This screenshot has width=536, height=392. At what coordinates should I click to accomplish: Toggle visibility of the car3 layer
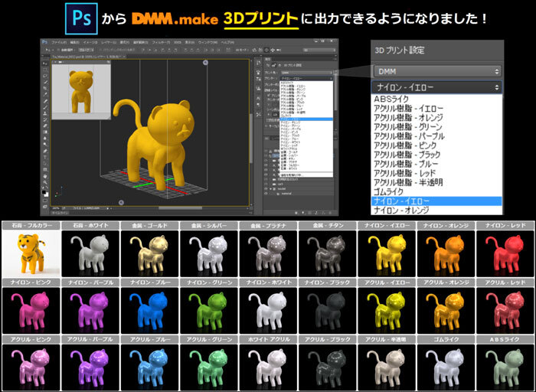click(266, 185)
